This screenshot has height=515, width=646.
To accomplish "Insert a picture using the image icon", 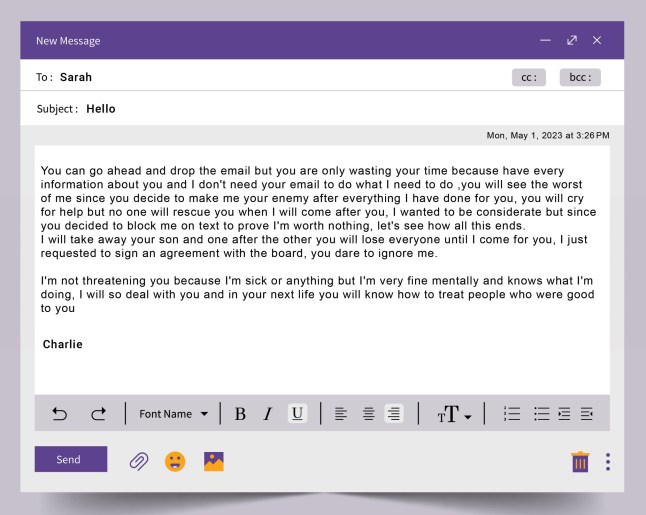I will coord(213,461).
